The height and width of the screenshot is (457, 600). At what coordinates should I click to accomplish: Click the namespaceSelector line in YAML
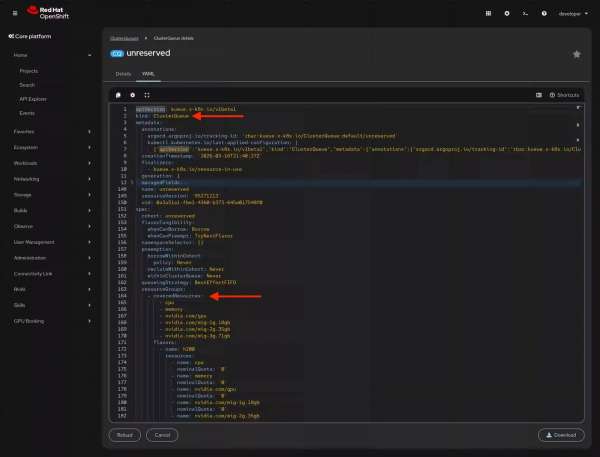tap(172, 243)
